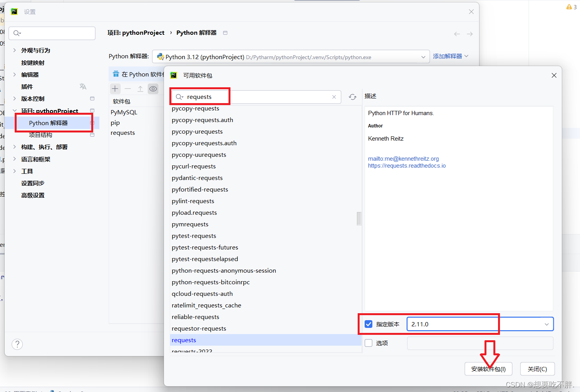
Task: Select python-requests-bitcoinrpc in the list
Action: (x=266, y=282)
